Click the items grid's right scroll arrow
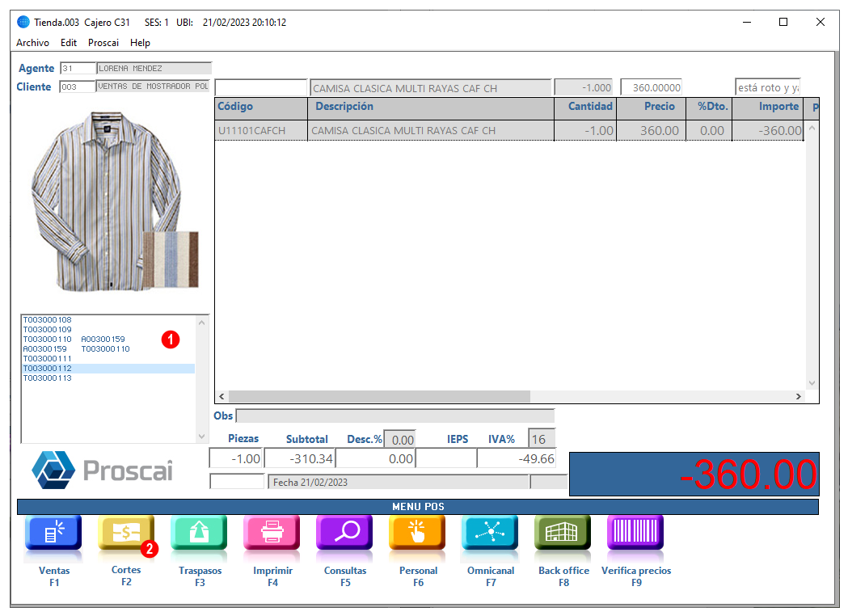Image resolution: width=848 pixels, height=616 pixels. 798,396
